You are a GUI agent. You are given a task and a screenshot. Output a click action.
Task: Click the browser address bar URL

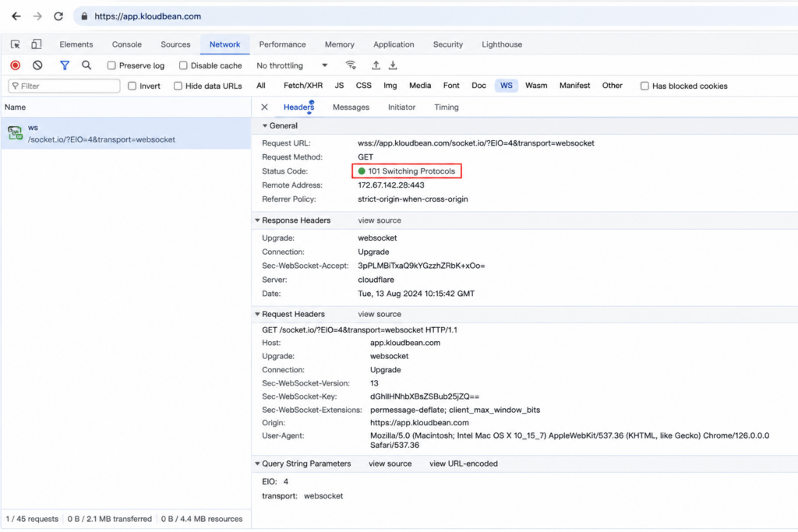[x=147, y=16]
